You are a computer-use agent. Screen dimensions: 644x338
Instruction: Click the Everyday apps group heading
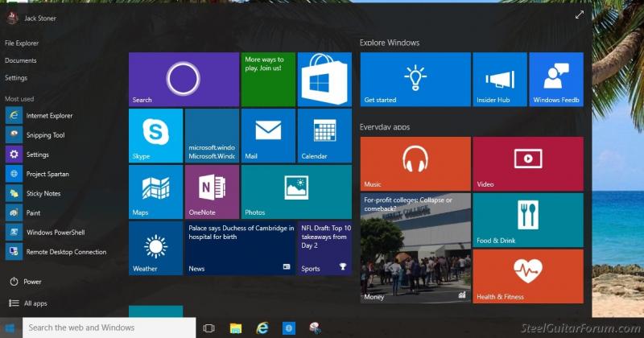tap(385, 127)
